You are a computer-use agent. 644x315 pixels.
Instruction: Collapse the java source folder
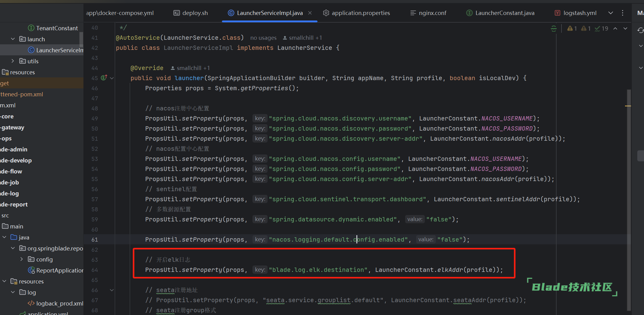tap(4, 237)
